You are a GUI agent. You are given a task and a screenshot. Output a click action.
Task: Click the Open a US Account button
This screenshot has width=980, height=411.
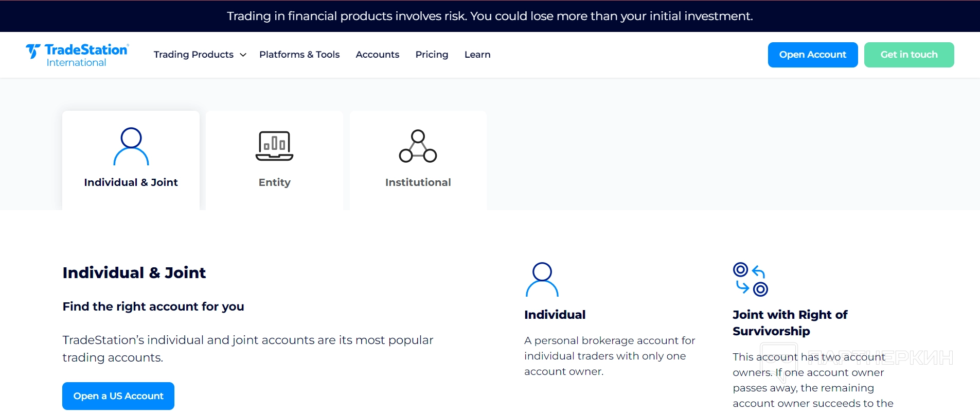click(118, 396)
